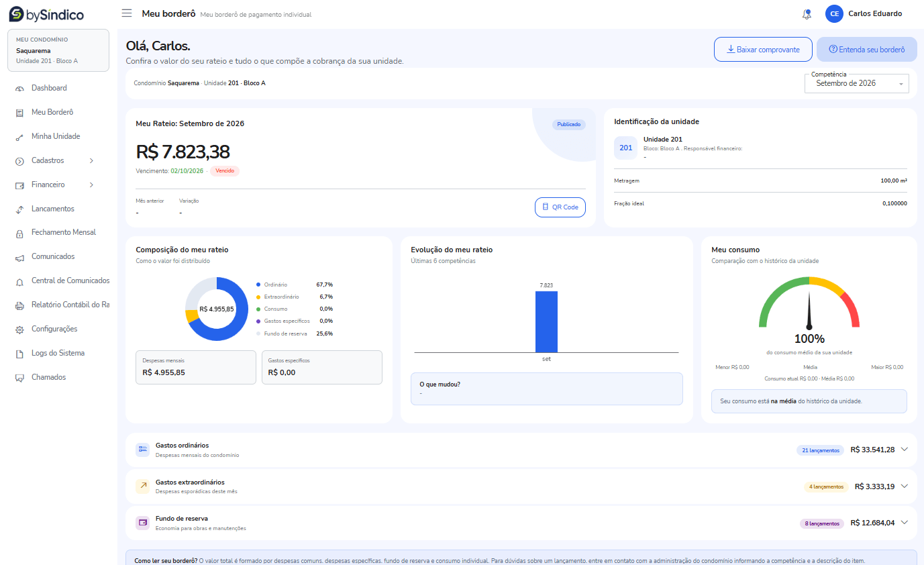
Task: Select the Meu Condomínio Saquarema card
Action: [58, 50]
